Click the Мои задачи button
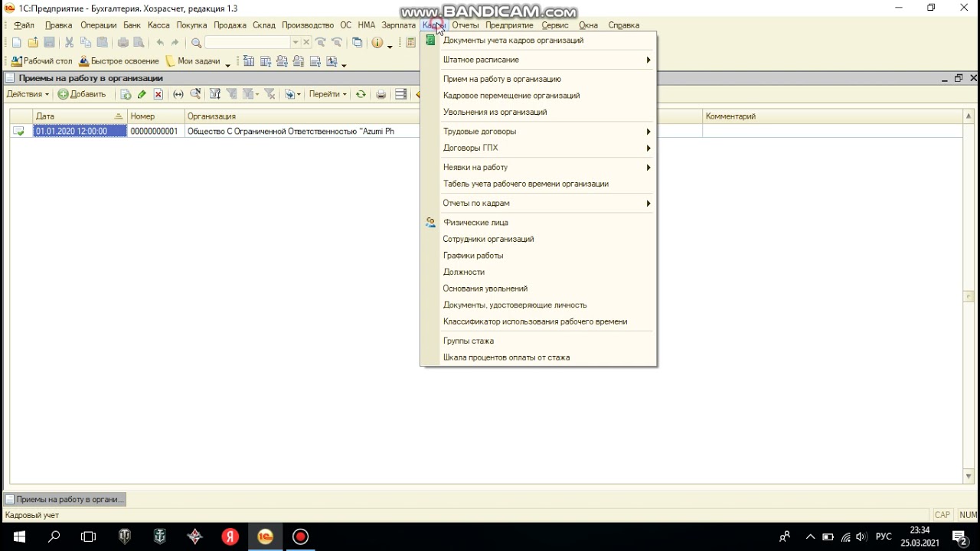The height and width of the screenshot is (551, 980). coord(193,61)
